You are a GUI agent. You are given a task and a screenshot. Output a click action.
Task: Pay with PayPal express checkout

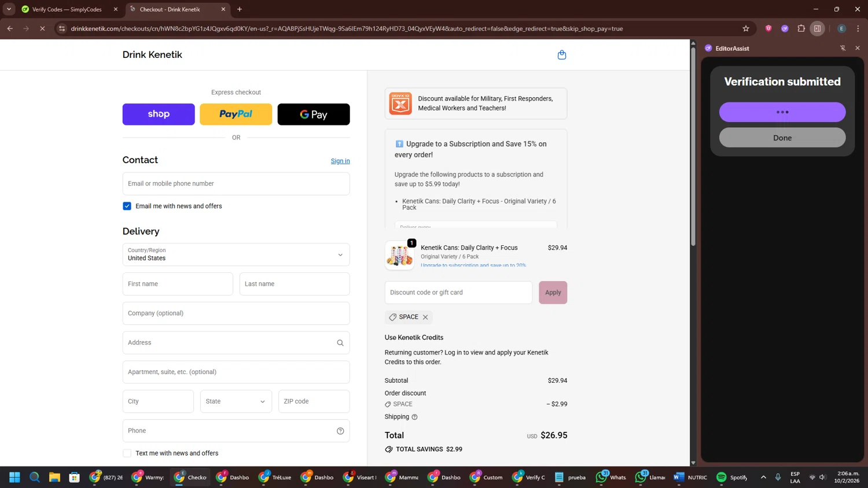click(236, 114)
